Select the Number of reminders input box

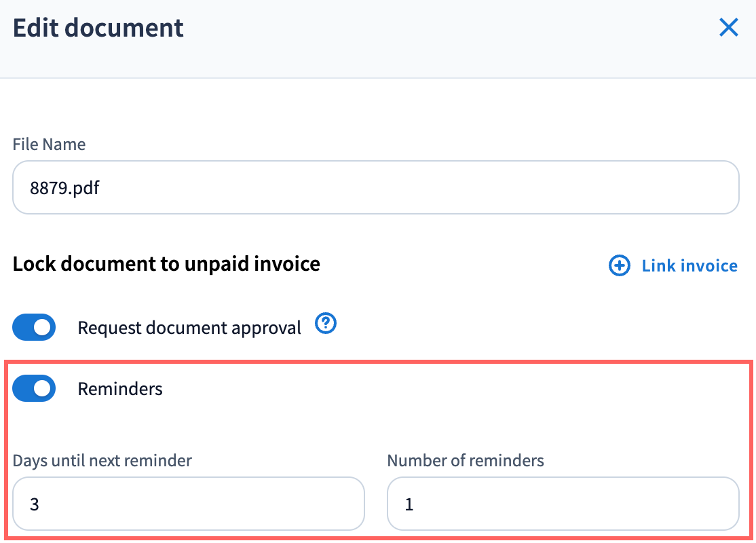(563, 504)
